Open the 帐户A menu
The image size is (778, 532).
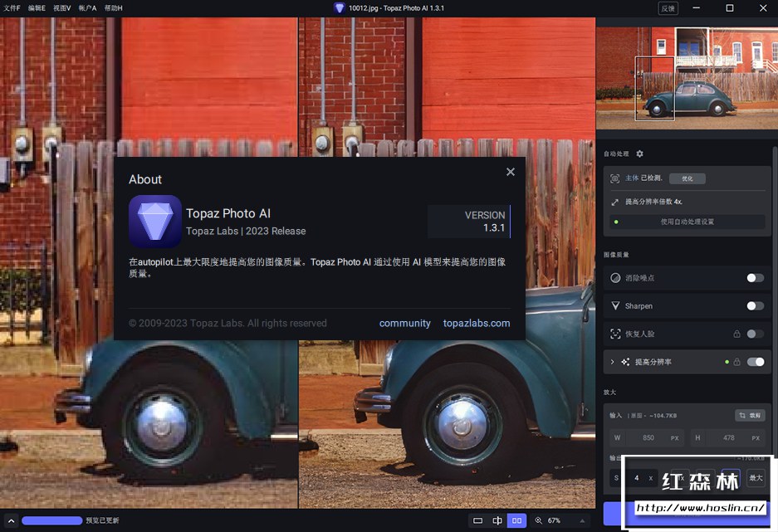pyautogui.click(x=87, y=8)
